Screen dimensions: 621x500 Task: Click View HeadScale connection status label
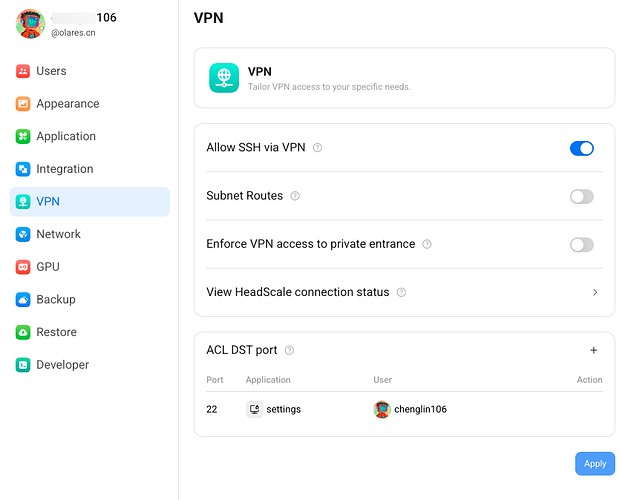click(x=298, y=292)
